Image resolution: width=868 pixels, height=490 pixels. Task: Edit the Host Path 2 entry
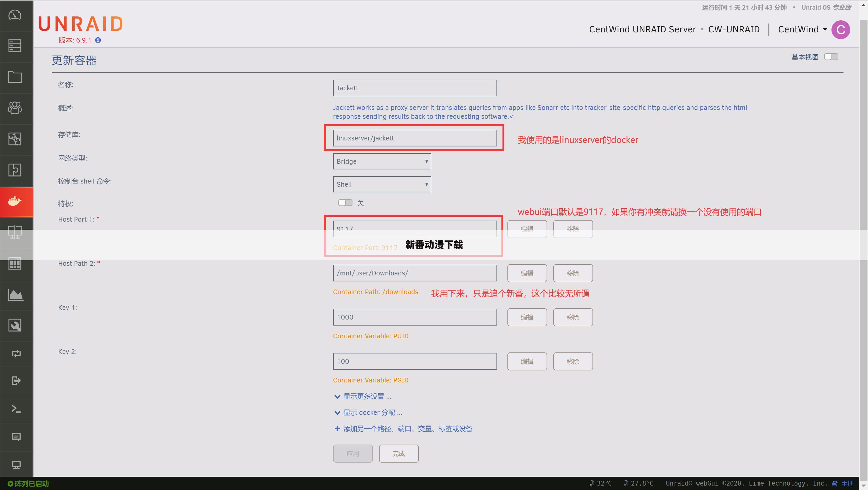point(527,273)
